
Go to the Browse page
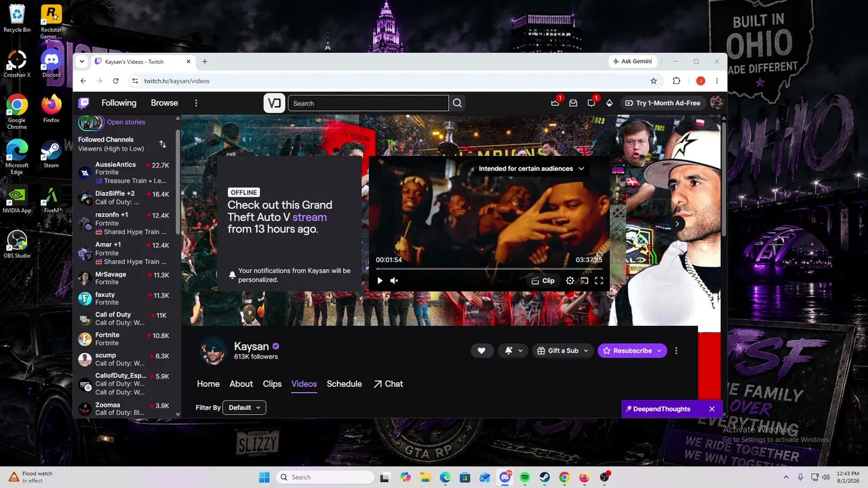[164, 103]
